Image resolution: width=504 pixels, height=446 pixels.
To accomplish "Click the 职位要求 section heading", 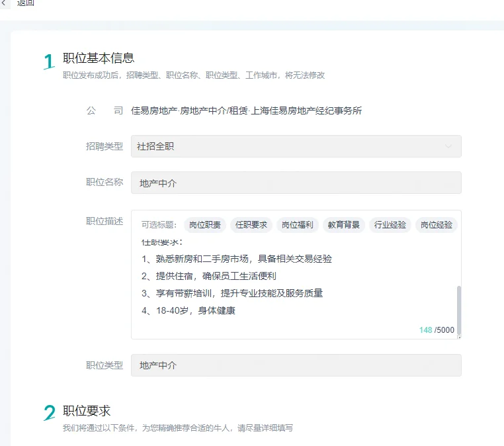I will (87, 411).
